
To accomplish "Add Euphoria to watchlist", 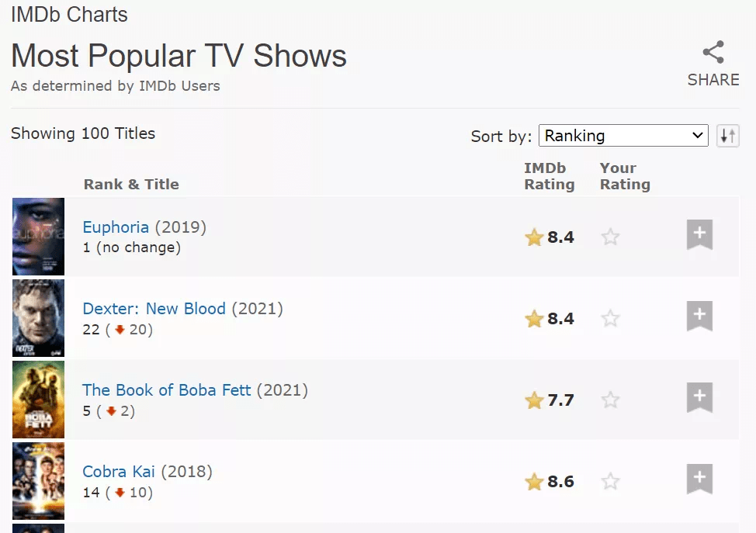I will [x=699, y=234].
